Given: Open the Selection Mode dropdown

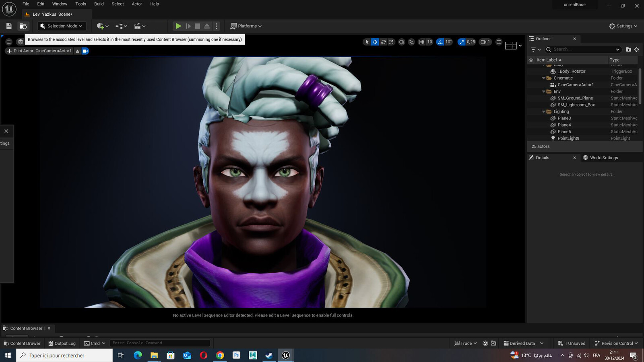Looking at the screenshot, I should pos(62,26).
